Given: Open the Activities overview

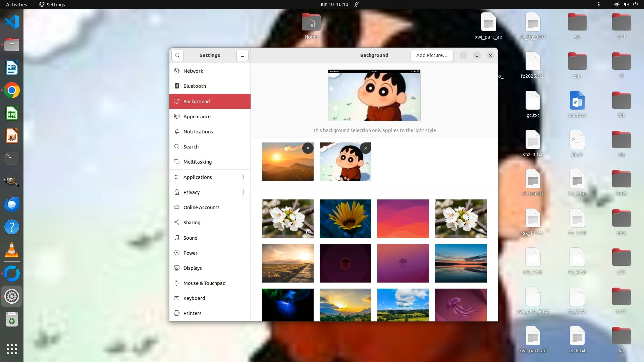Looking at the screenshot, I should (x=16, y=4).
